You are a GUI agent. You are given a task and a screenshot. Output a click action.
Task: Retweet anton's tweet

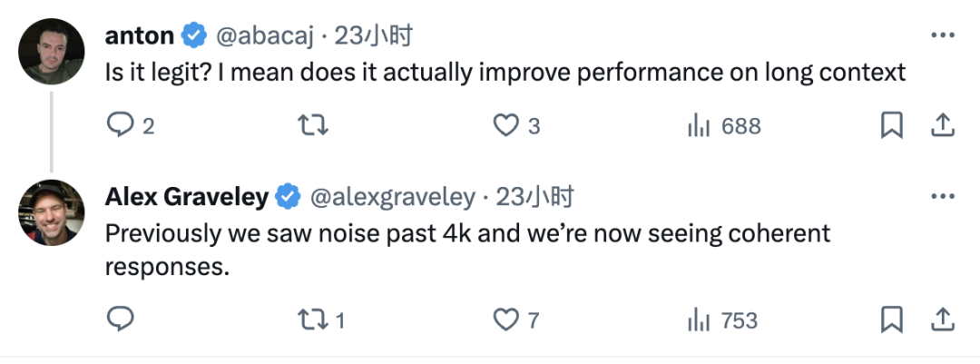point(313,126)
